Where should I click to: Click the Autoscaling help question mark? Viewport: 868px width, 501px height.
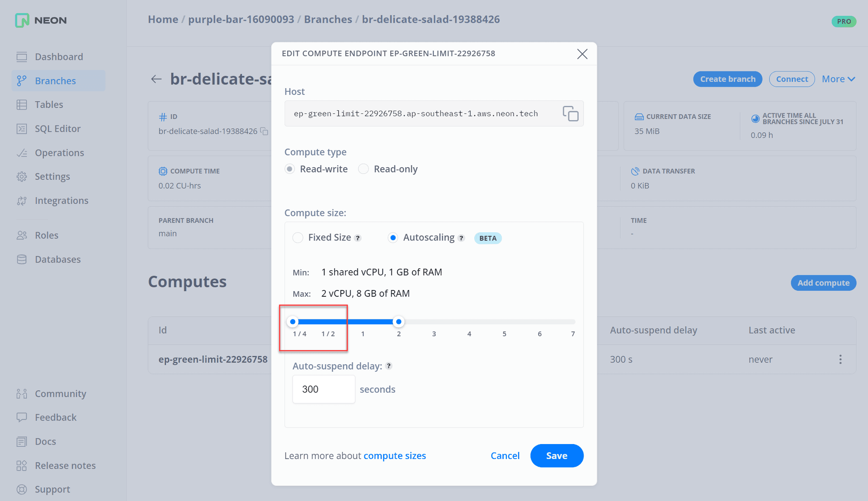click(462, 238)
